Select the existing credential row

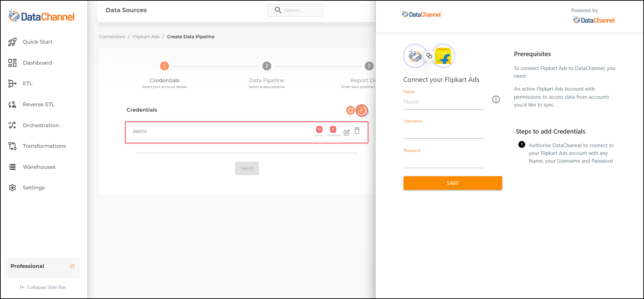tap(247, 132)
